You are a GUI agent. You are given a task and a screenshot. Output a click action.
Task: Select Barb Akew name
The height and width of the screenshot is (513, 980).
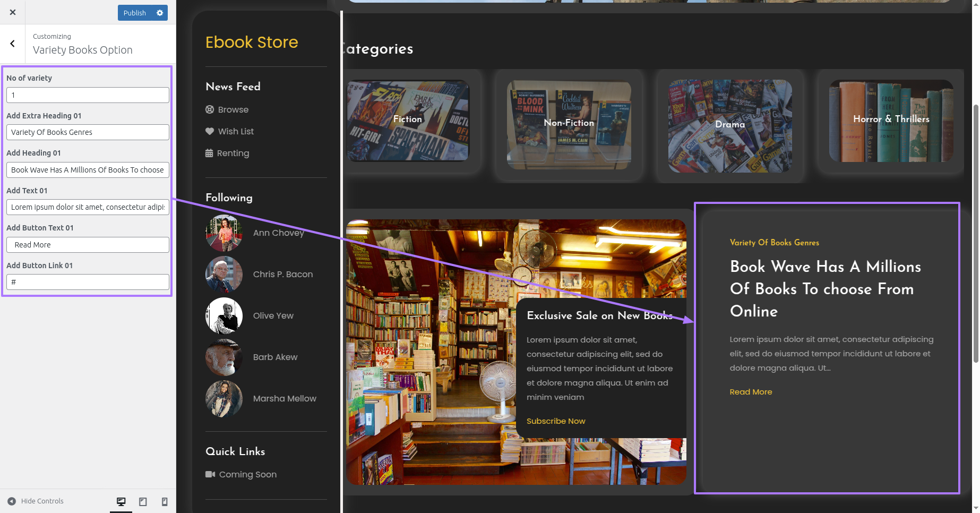tap(276, 357)
